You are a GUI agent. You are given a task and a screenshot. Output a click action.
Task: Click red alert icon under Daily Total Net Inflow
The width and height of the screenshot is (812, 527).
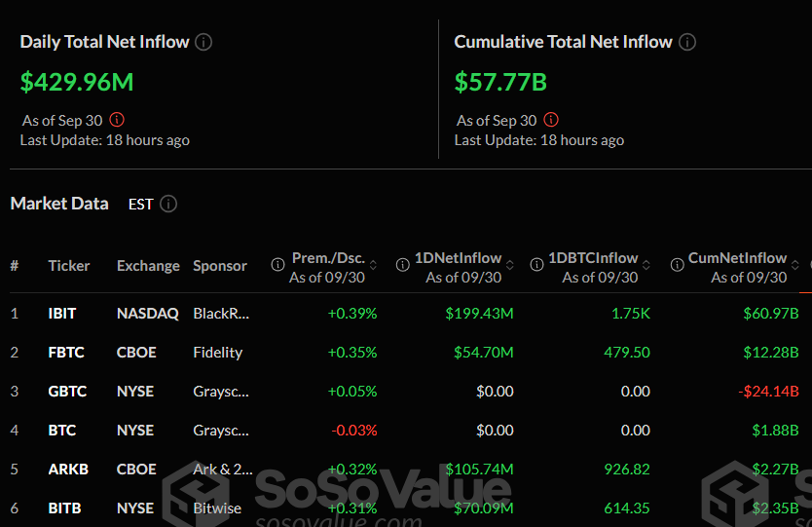[117, 120]
